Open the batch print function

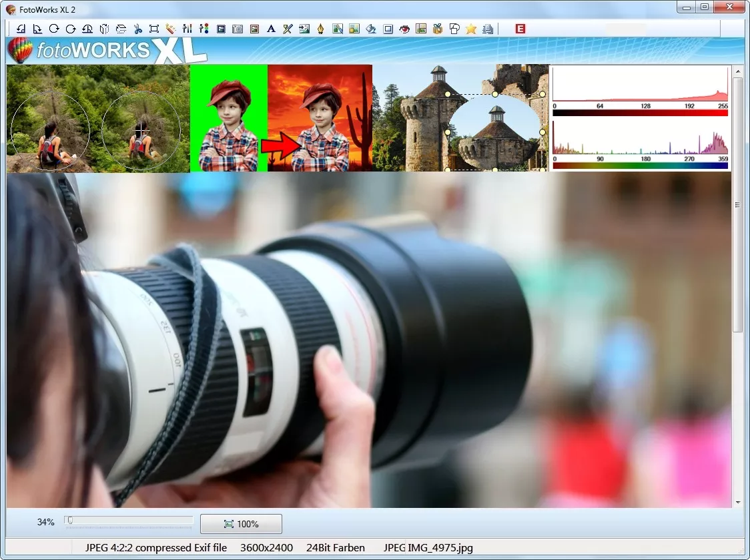[488, 29]
